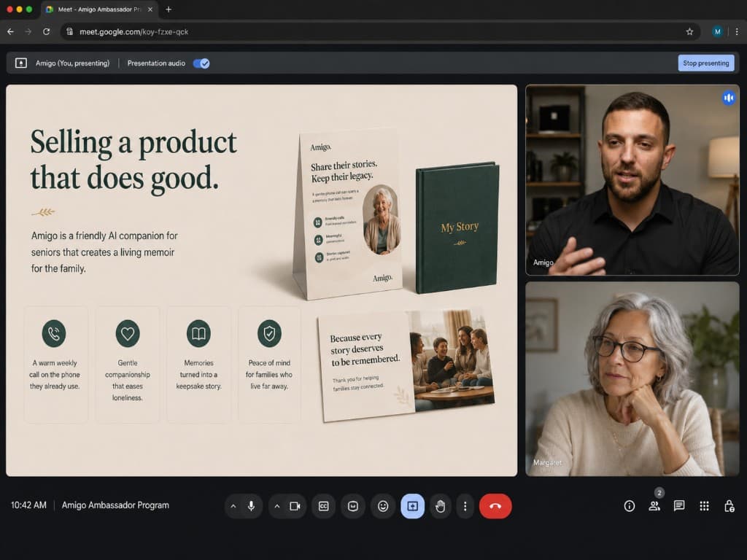Open host controls lock icon
This screenshot has width=747, height=560.
729,506
